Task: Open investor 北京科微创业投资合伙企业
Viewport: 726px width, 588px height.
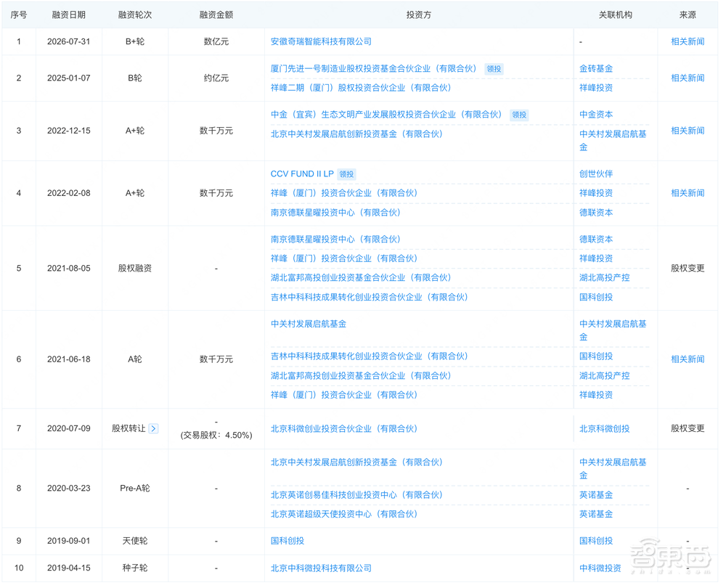Action: pos(344,429)
